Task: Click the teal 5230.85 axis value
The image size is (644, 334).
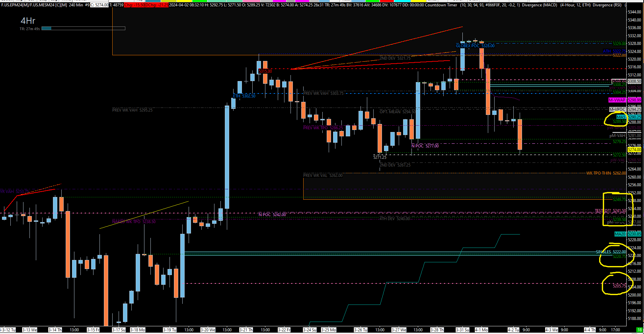Action: tap(634, 234)
